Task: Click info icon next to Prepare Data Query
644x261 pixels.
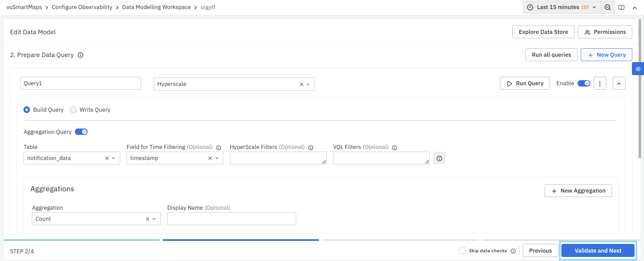Action: click(81, 55)
